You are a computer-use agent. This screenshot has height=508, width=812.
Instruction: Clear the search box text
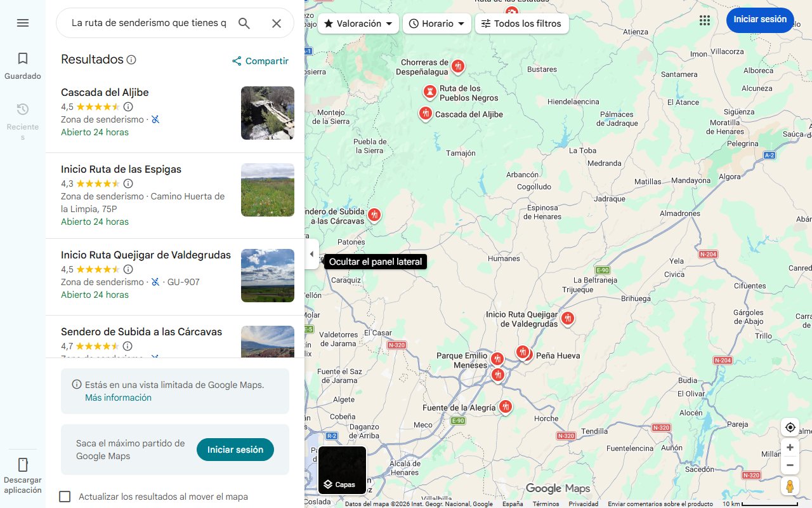coord(277,23)
